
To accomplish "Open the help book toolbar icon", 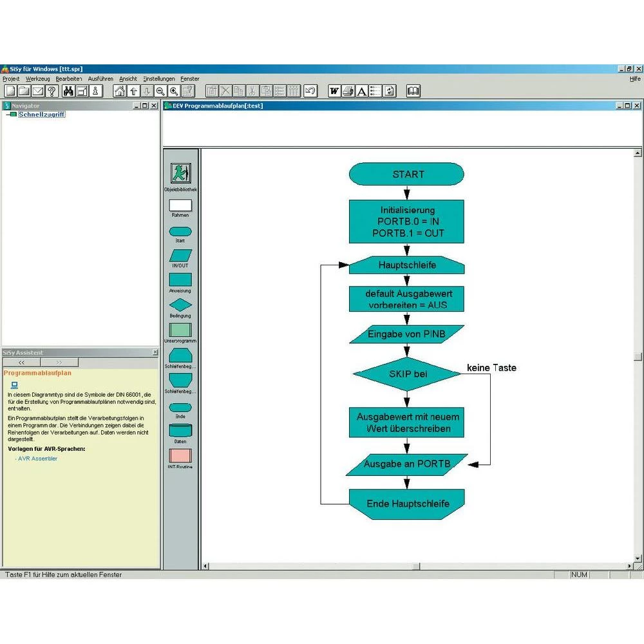I will point(413,91).
